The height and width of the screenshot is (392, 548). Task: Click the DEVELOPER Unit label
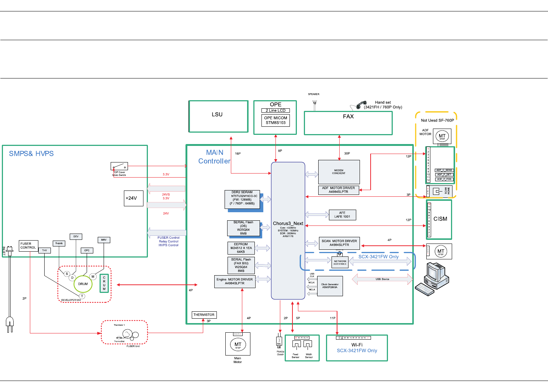click(x=71, y=300)
